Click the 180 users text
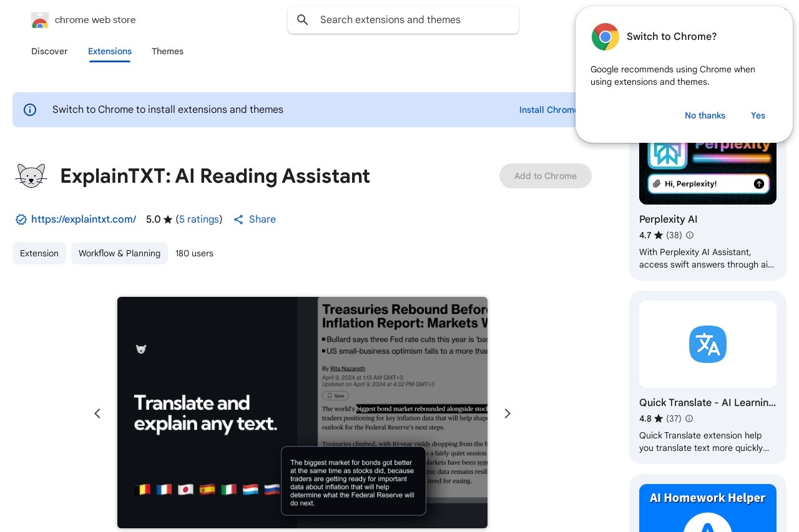The width and height of the screenshot is (799, 532). (x=194, y=253)
